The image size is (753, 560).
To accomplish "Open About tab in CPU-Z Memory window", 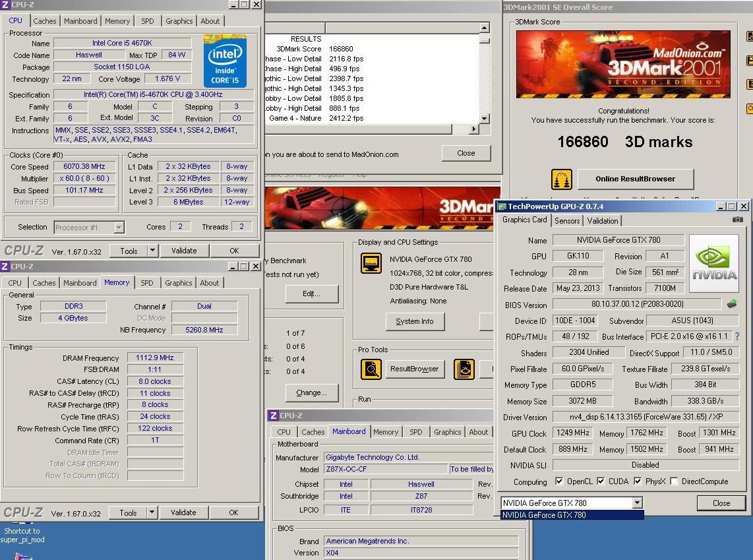I will [210, 283].
